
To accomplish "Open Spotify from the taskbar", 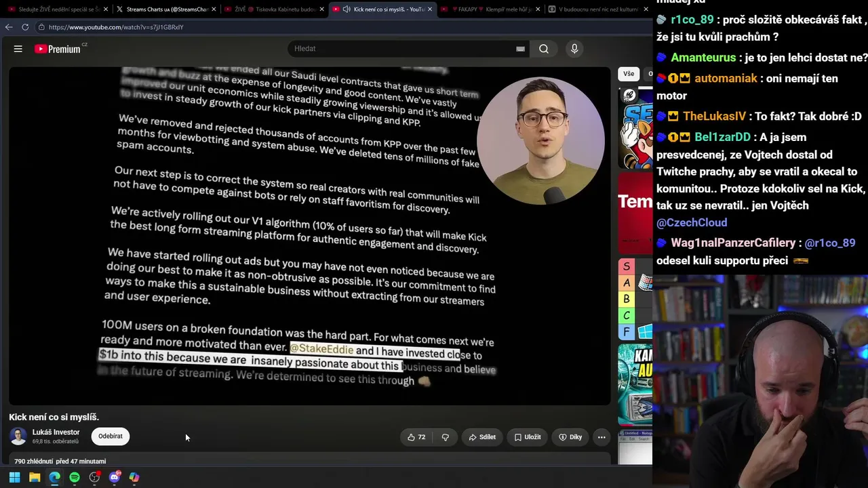I will tap(75, 477).
